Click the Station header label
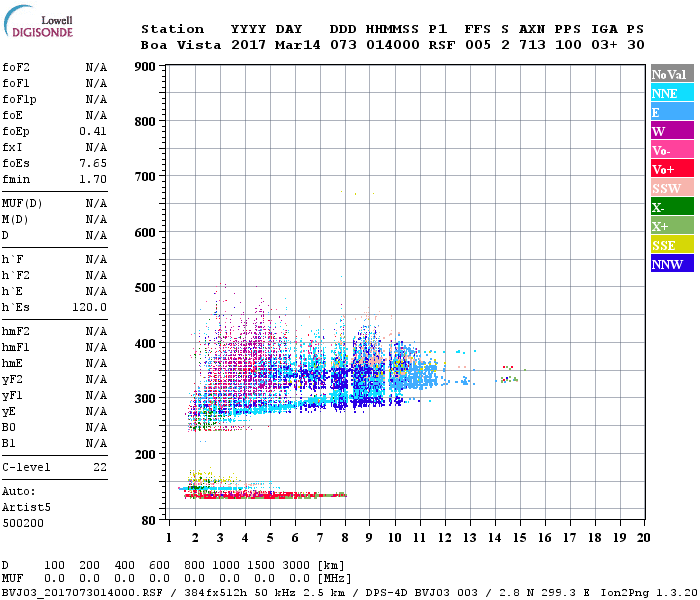 (x=172, y=29)
